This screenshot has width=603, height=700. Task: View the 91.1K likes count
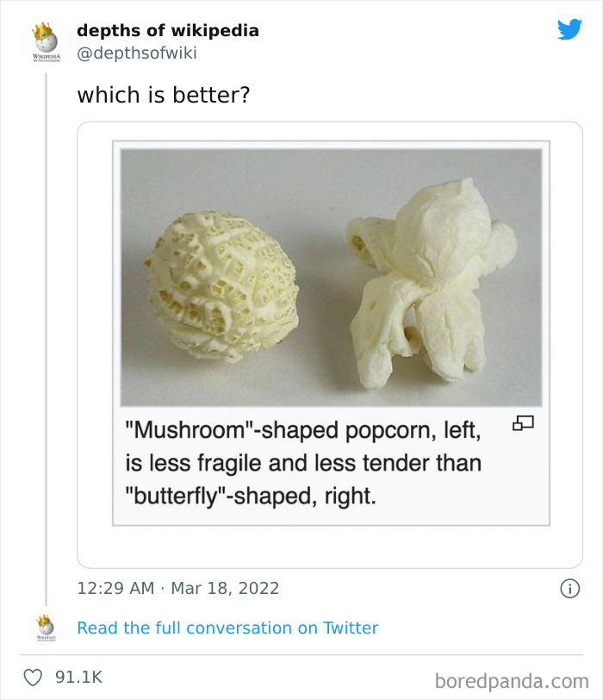(x=78, y=677)
